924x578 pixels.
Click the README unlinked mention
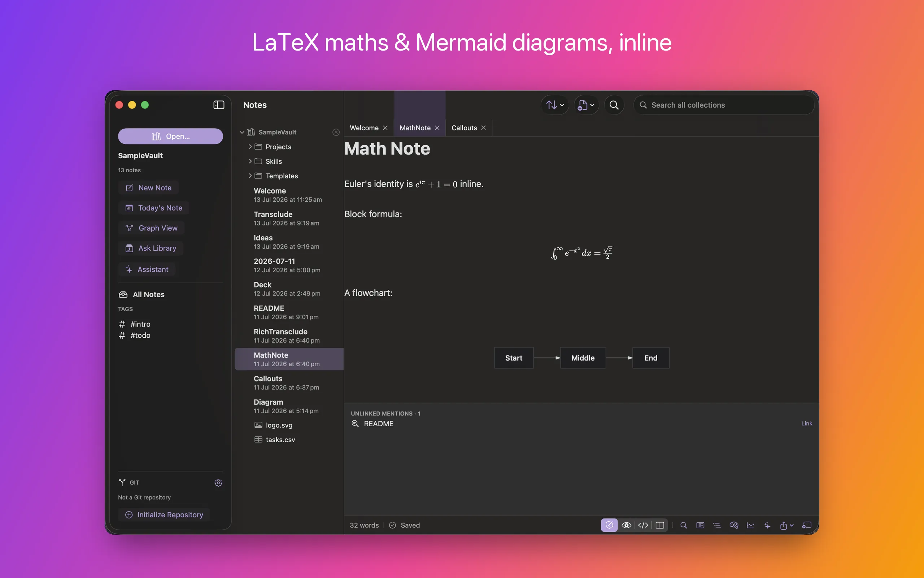click(x=378, y=423)
